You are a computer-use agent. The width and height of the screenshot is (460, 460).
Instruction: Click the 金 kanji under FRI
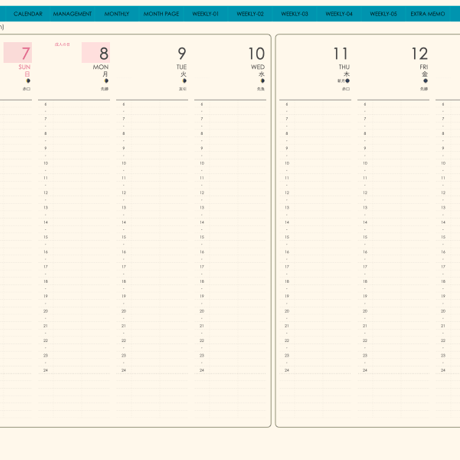point(425,74)
